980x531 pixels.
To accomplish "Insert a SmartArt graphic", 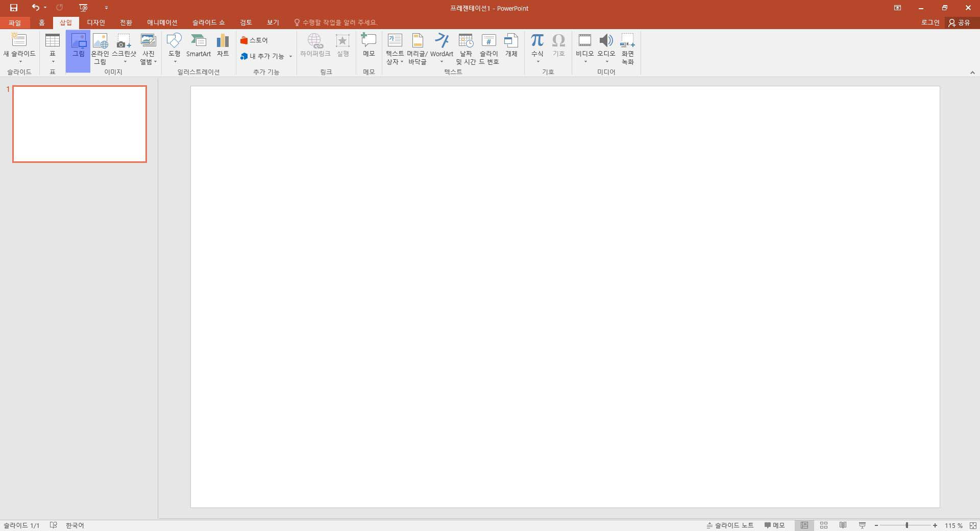I will coord(199,46).
